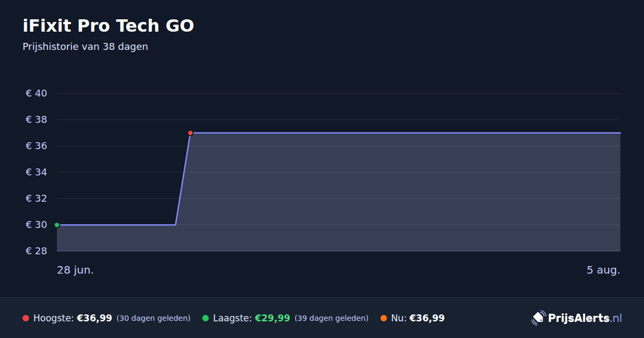Click the green lowest-price dot on chart

click(x=57, y=225)
